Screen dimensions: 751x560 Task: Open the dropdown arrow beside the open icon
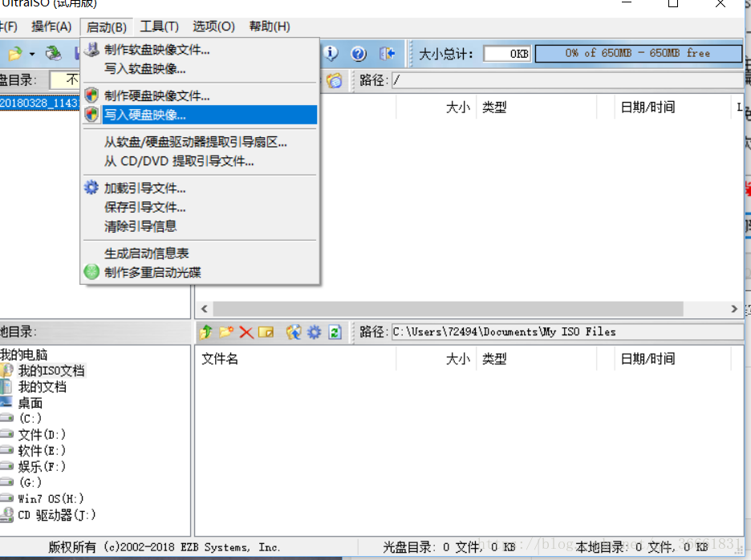pyautogui.click(x=32, y=54)
